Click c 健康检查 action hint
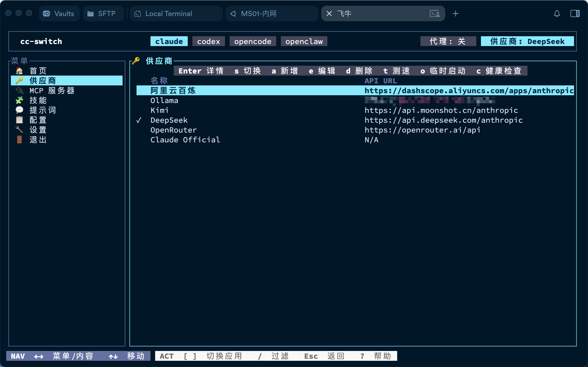The width and height of the screenshot is (588, 367). click(499, 71)
